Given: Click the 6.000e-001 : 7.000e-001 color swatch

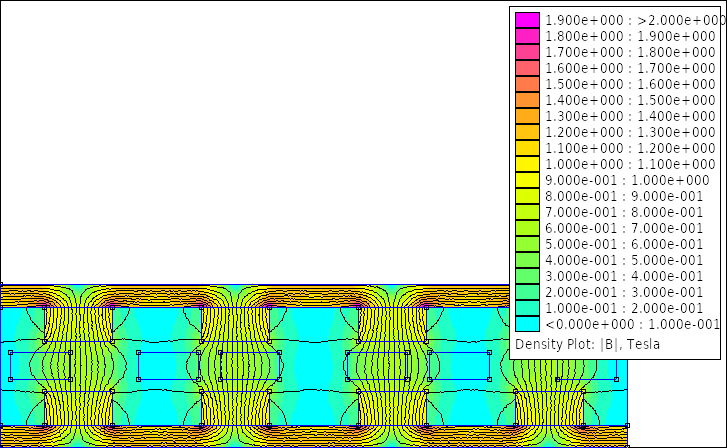Looking at the screenshot, I should (x=527, y=228).
